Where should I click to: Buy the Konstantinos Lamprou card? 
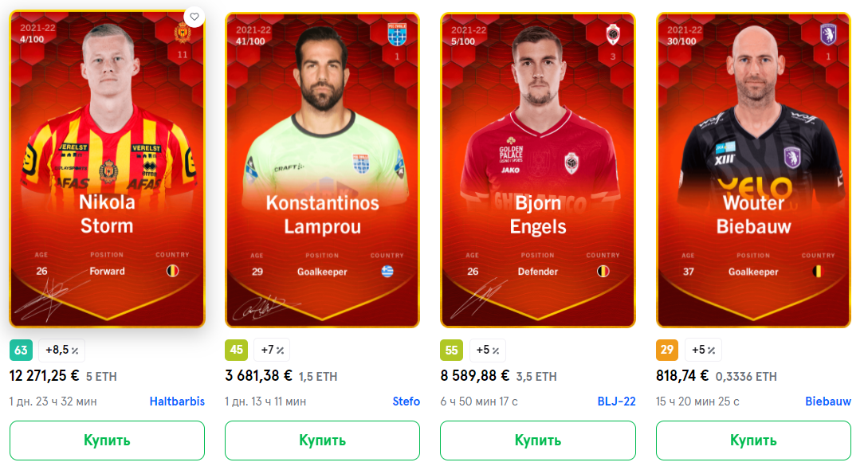[322, 441]
